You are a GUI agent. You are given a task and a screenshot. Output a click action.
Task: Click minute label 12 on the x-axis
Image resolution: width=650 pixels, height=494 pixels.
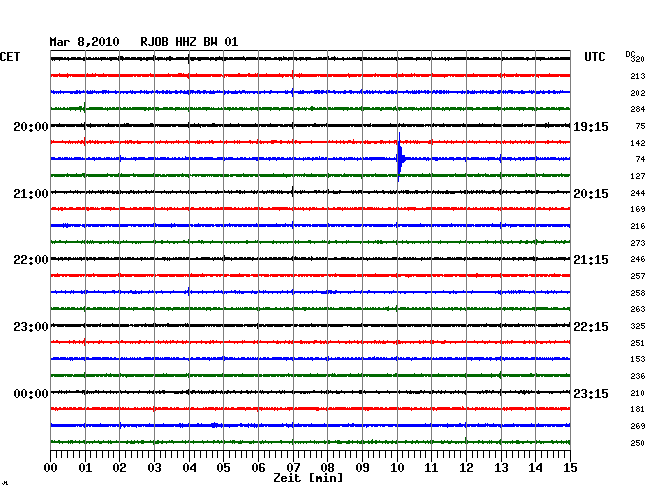[466, 468]
